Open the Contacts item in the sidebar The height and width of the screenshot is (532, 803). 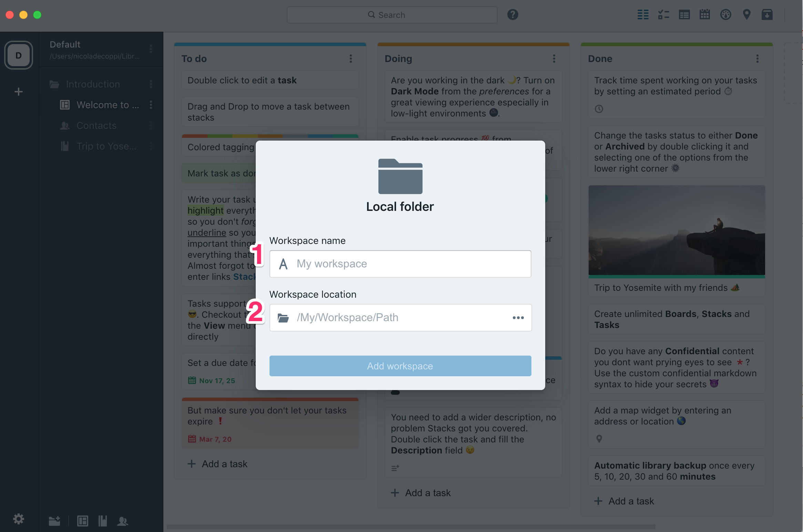point(96,125)
